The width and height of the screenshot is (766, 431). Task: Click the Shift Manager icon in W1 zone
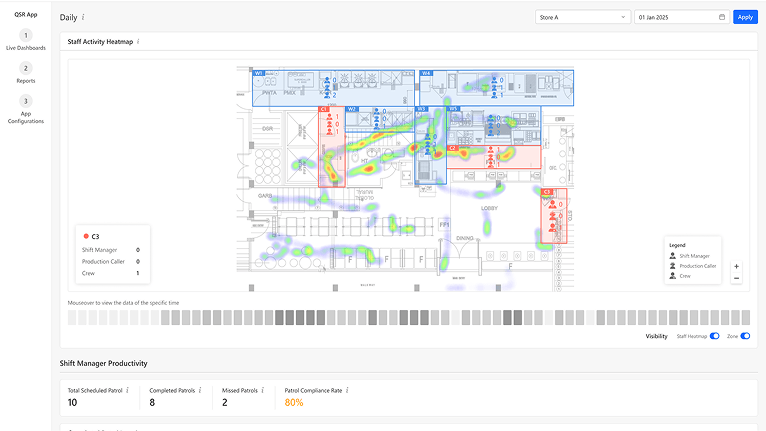pyautogui.click(x=327, y=80)
